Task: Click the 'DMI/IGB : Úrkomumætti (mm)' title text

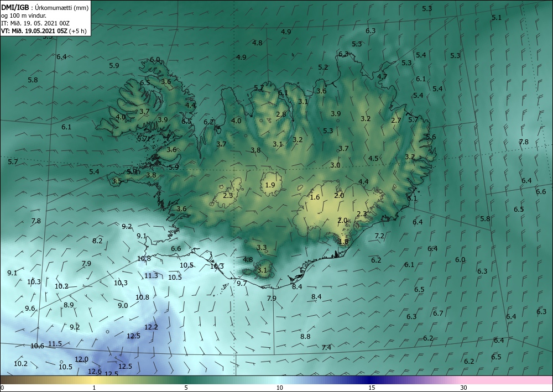Action: (45, 7)
